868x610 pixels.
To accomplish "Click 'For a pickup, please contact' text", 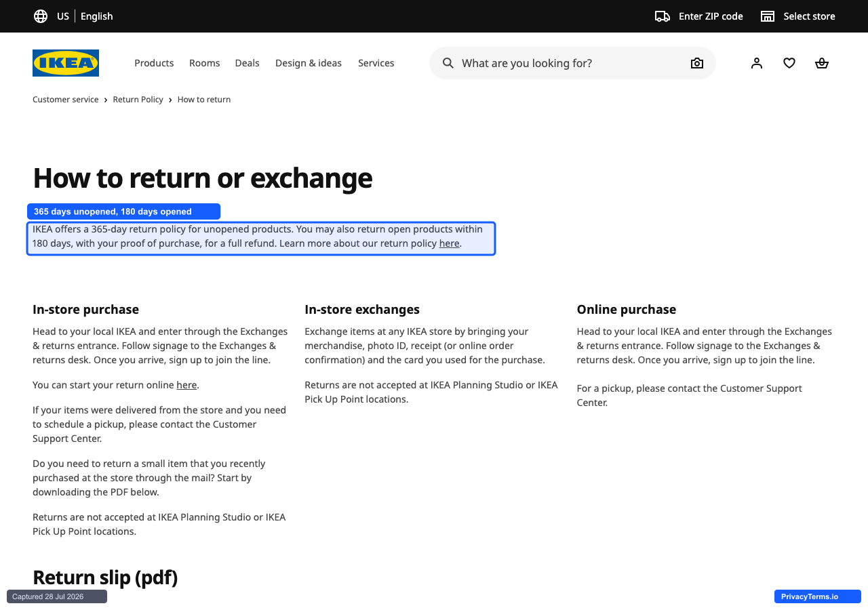I will click(x=690, y=395).
